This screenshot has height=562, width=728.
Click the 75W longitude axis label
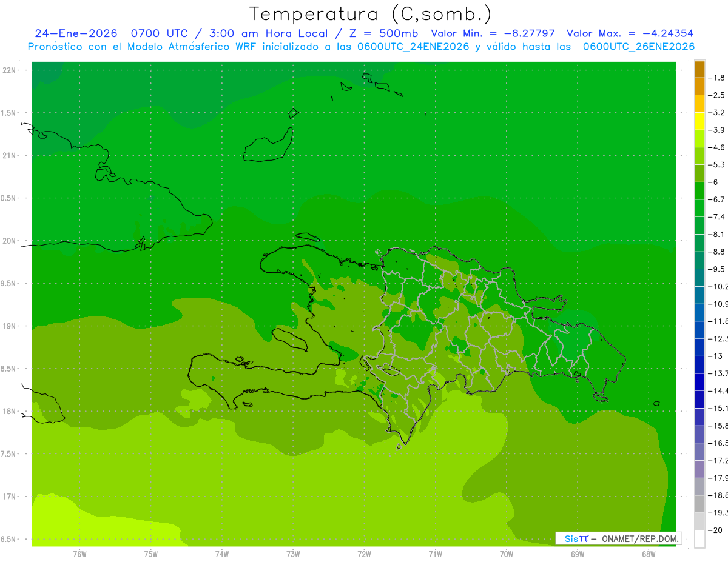(x=151, y=554)
